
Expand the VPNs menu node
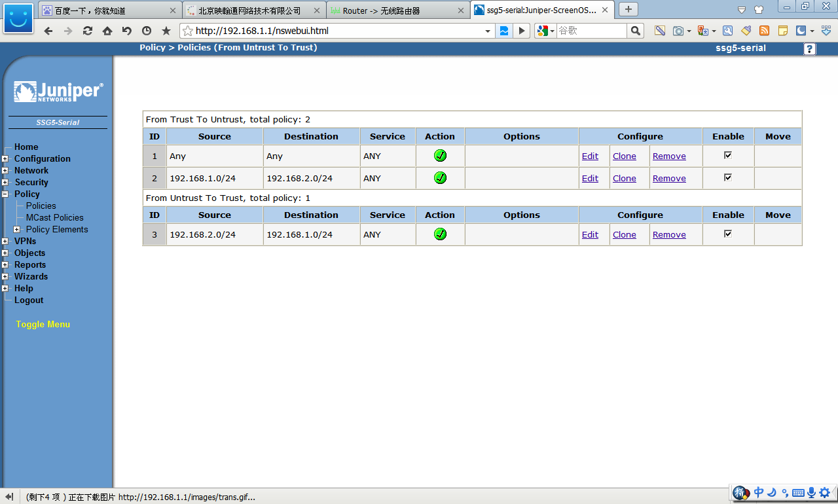[x=5, y=242]
